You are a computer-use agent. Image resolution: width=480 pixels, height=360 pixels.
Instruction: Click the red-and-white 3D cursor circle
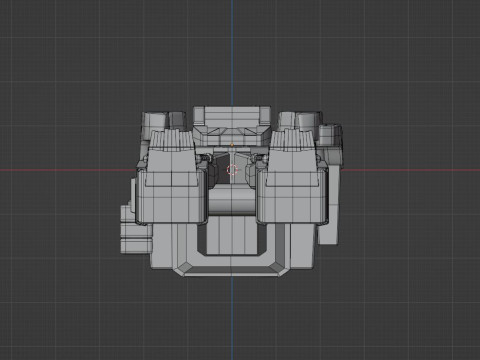(232, 170)
